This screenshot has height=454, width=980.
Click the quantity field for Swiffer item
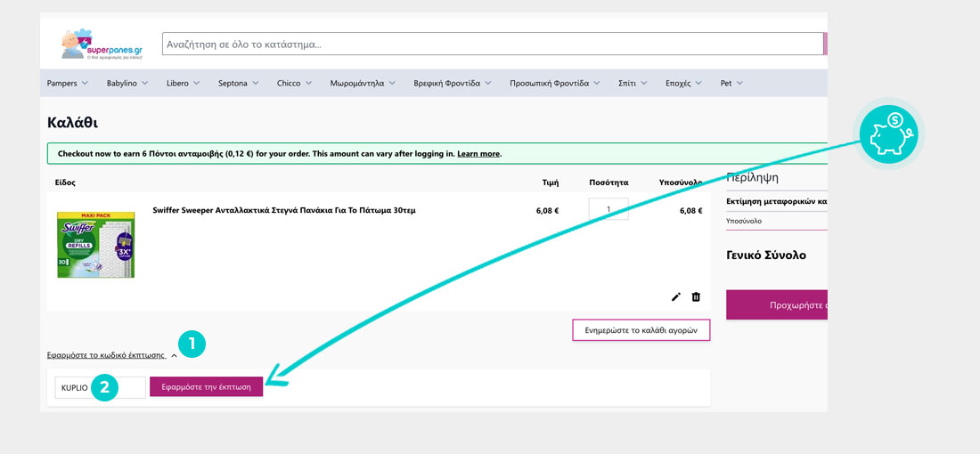point(608,210)
